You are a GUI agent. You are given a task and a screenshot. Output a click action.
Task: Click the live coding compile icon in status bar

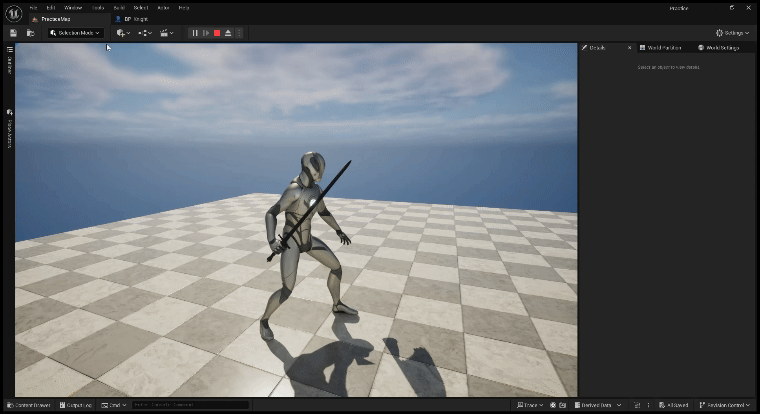pyautogui.click(x=637, y=405)
